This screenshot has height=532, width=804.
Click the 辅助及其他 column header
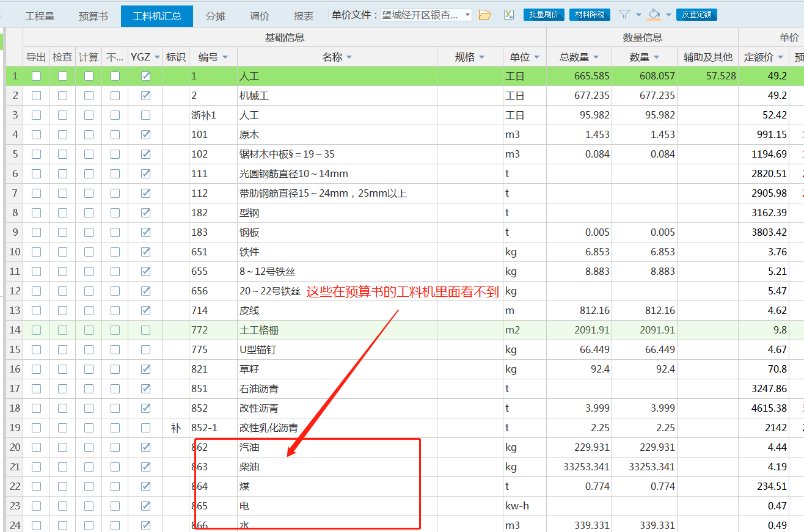708,57
